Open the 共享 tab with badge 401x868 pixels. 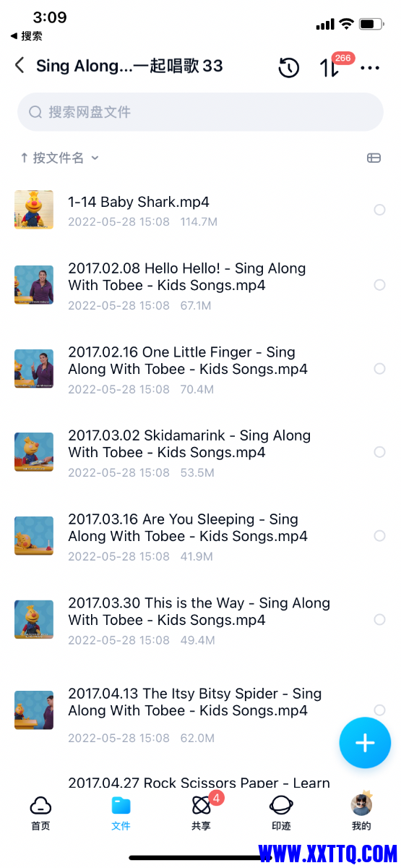coord(202,812)
